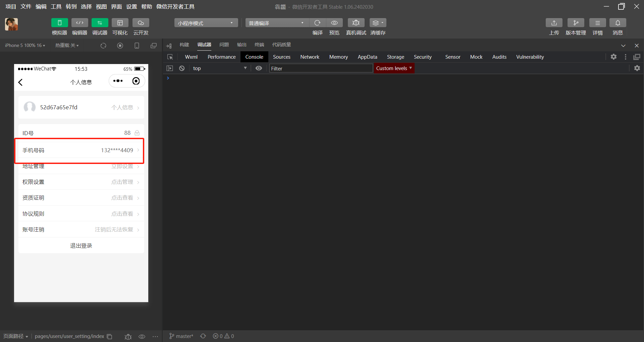Open the 资质证明 qualification row
Viewport: 644px width, 342px height.
pos(81,197)
